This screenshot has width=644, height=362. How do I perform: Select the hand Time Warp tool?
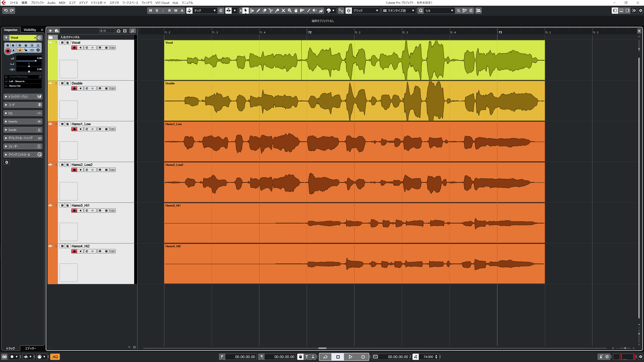[x=296, y=11]
